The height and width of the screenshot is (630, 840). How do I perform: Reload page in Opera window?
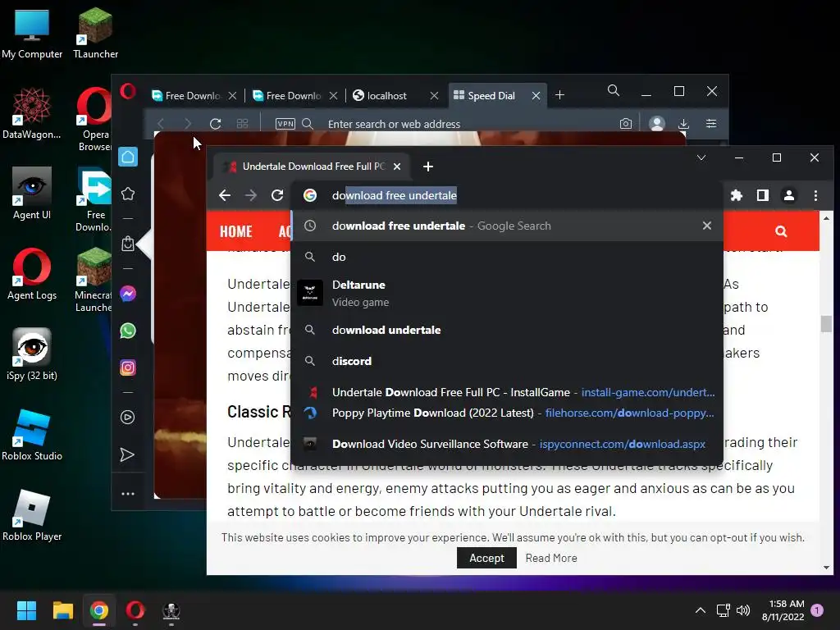tap(216, 124)
